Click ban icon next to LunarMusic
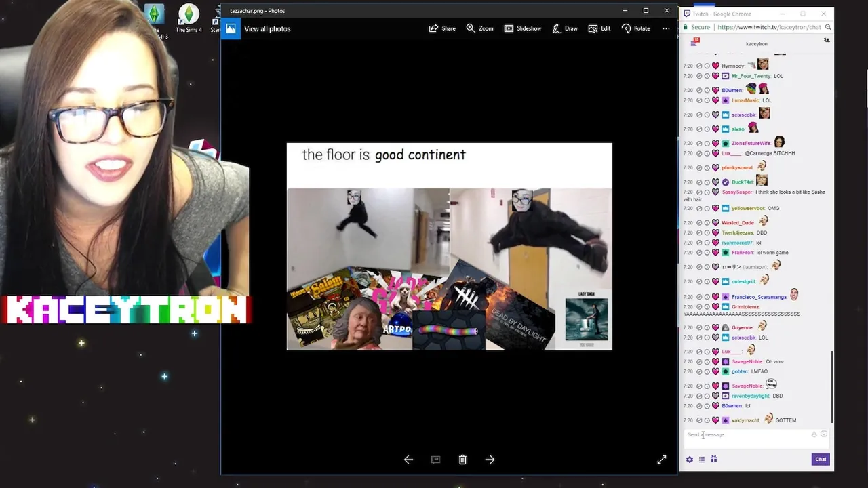 point(699,100)
